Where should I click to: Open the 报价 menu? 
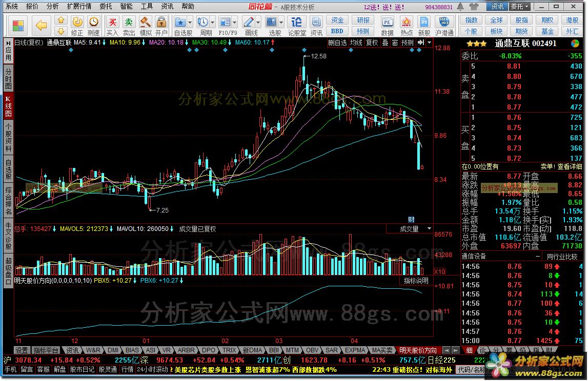pyautogui.click(x=32, y=6)
